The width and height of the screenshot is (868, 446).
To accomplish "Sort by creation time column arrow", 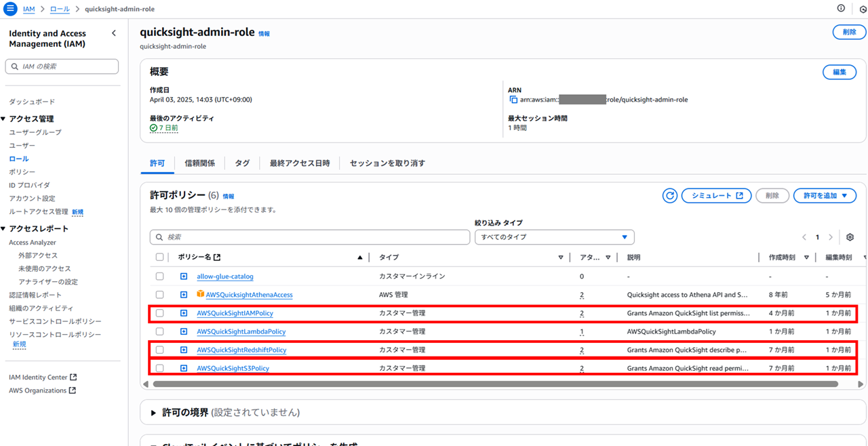I will [x=806, y=258].
